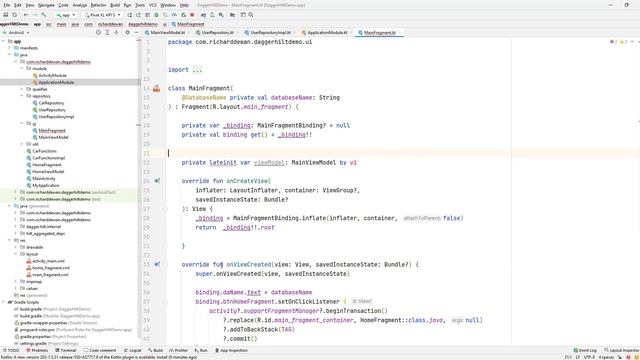Open the Layout Inspector panel
Image resolution: width=640 pixels, height=360 pixels.
coord(622,350)
